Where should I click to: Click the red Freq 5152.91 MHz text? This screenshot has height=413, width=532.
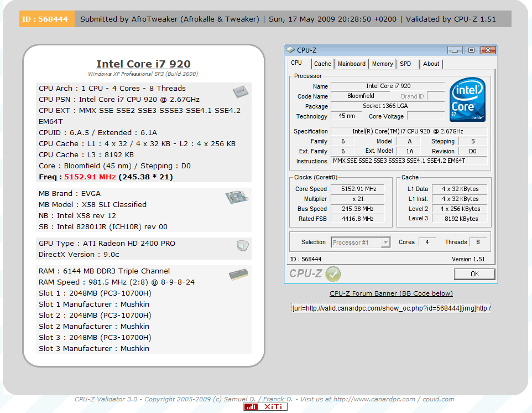coord(90,177)
